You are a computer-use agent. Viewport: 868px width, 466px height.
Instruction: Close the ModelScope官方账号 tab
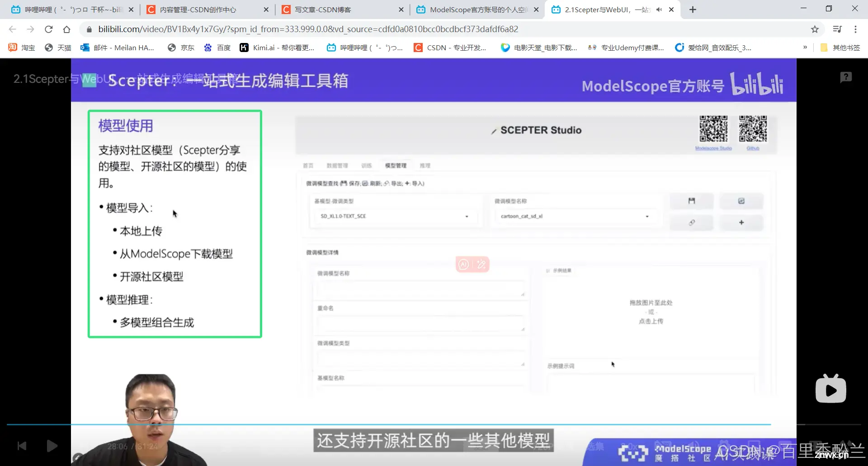[x=536, y=10]
